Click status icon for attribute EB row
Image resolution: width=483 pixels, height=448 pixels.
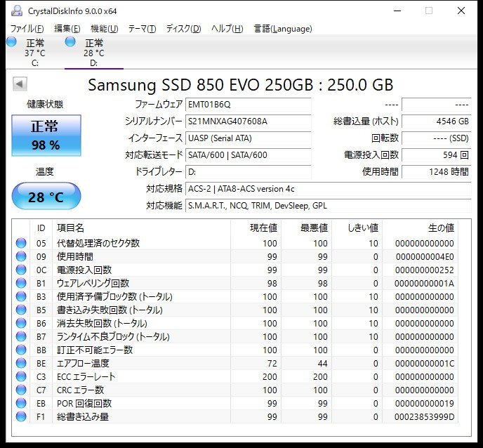tap(21, 403)
